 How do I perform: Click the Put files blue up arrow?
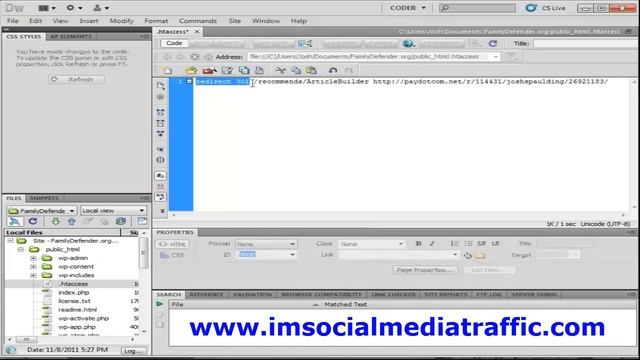[71, 221]
